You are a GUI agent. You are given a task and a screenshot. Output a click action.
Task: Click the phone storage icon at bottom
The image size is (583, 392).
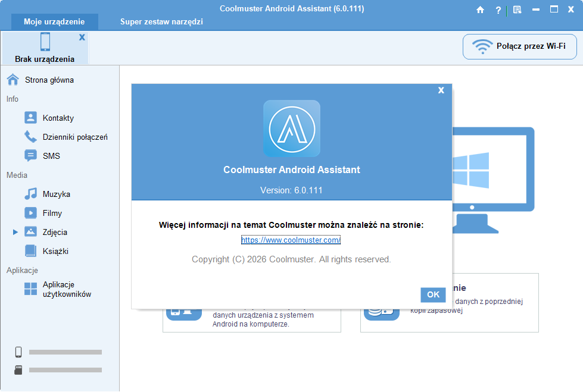tap(18, 352)
